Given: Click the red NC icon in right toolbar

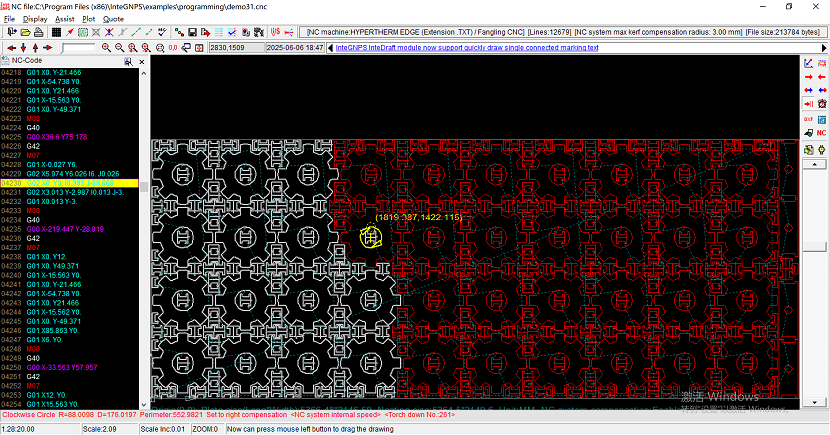Looking at the screenshot, I should pos(821,132).
